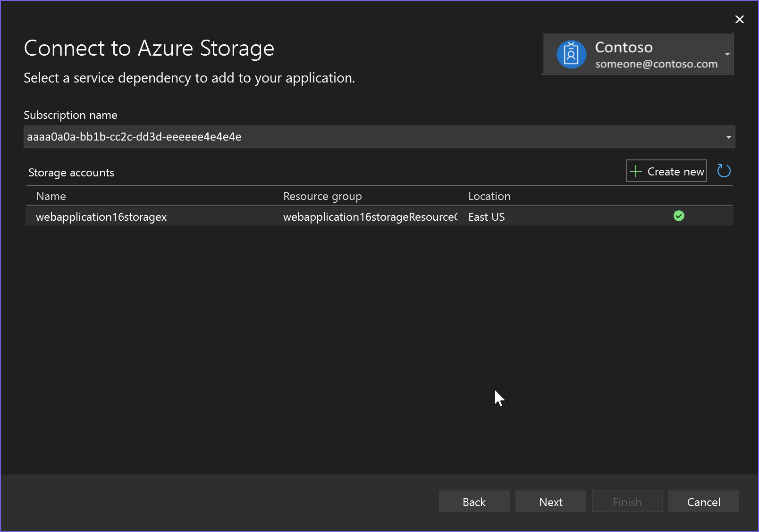Click the Location column header
The height and width of the screenshot is (532, 759).
(489, 196)
